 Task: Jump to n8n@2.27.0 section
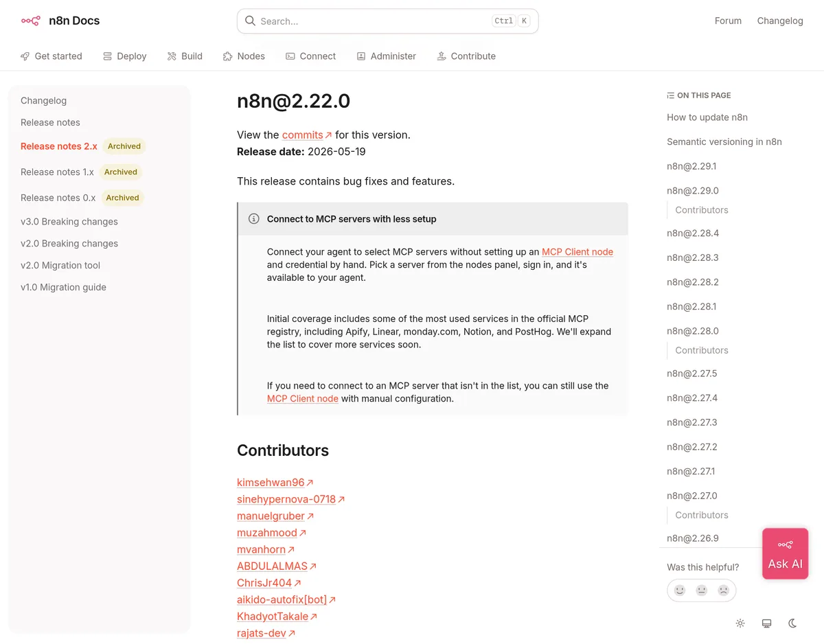tap(692, 496)
